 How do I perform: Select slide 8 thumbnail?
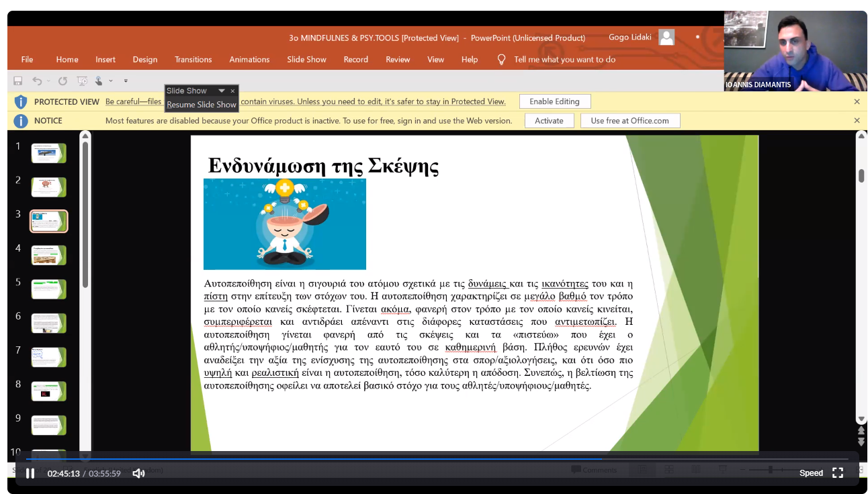(48, 391)
